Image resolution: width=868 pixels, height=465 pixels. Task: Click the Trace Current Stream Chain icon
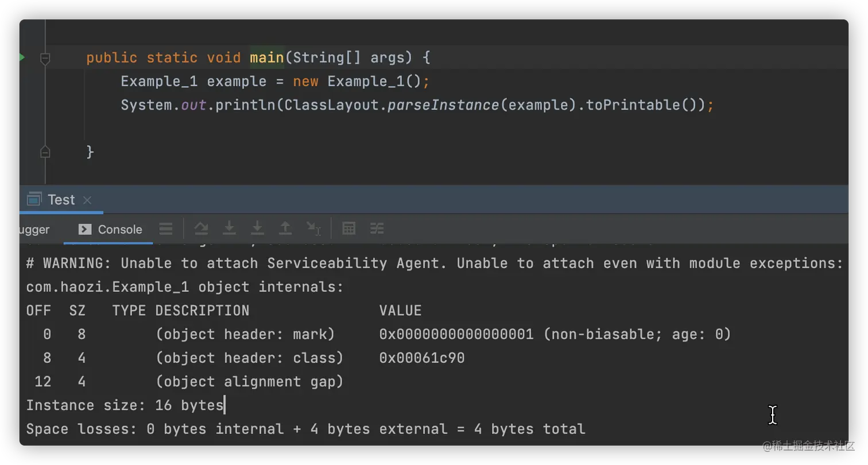377,228
